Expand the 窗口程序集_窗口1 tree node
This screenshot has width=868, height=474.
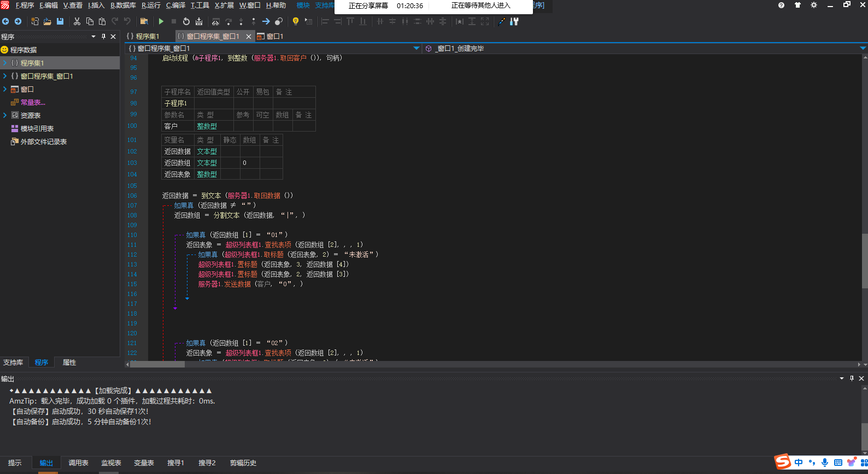tap(5, 76)
